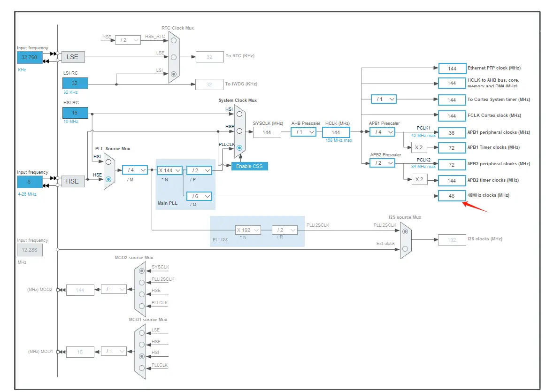This screenshot has width=546, height=392.
Task: Select Ext.clock on I2S source Mux
Action: (x=405, y=248)
